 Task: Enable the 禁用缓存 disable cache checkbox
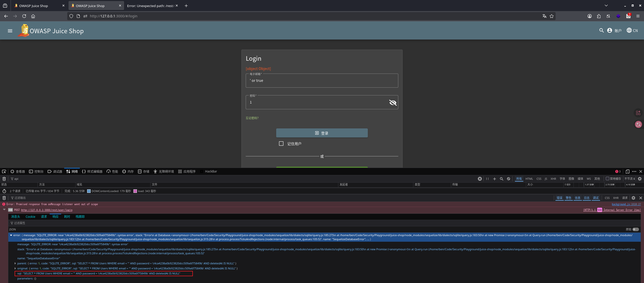[607, 179]
